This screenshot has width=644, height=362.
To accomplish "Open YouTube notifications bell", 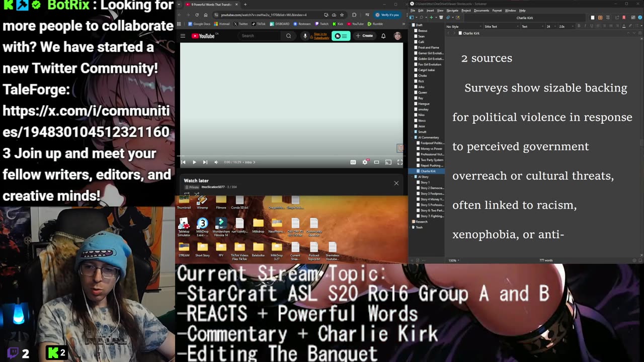I will [x=383, y=36].
